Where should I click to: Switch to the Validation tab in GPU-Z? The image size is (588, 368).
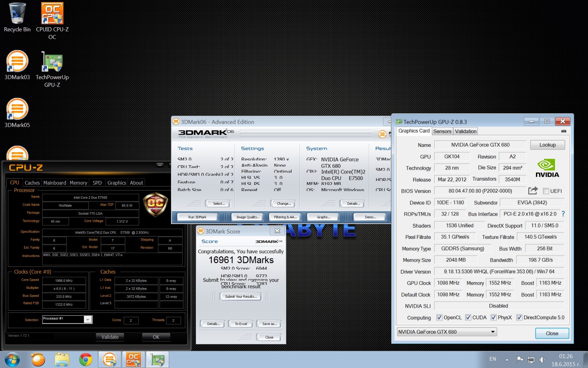pos(465,131)
